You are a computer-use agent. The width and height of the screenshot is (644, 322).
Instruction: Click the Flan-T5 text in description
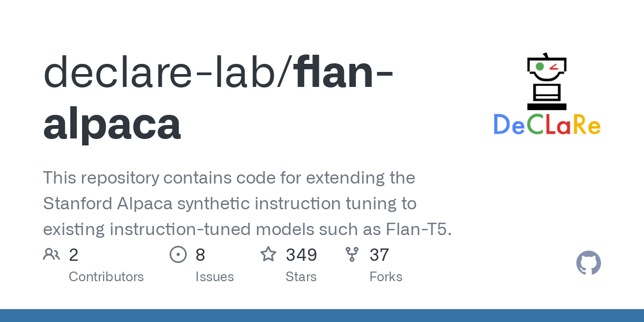419,229
